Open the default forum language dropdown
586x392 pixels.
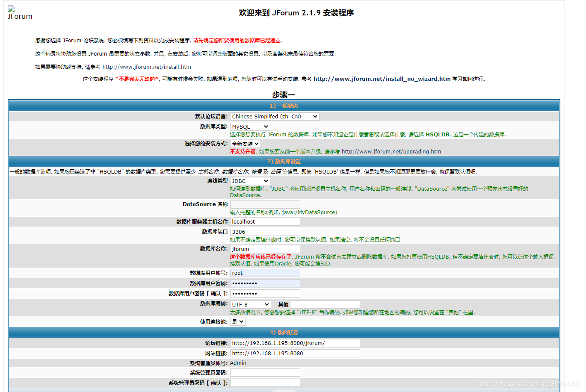pyautogui.click(x=275, y=116)
